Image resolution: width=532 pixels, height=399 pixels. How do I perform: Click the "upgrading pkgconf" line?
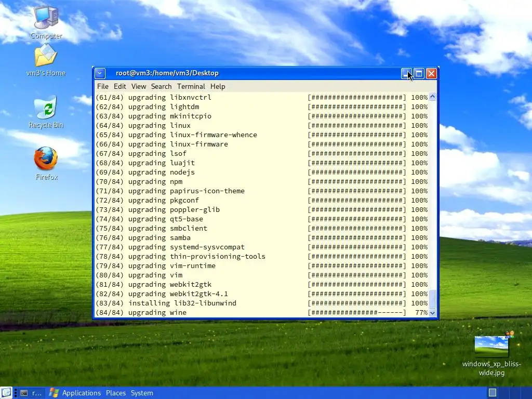pos(262,201)
